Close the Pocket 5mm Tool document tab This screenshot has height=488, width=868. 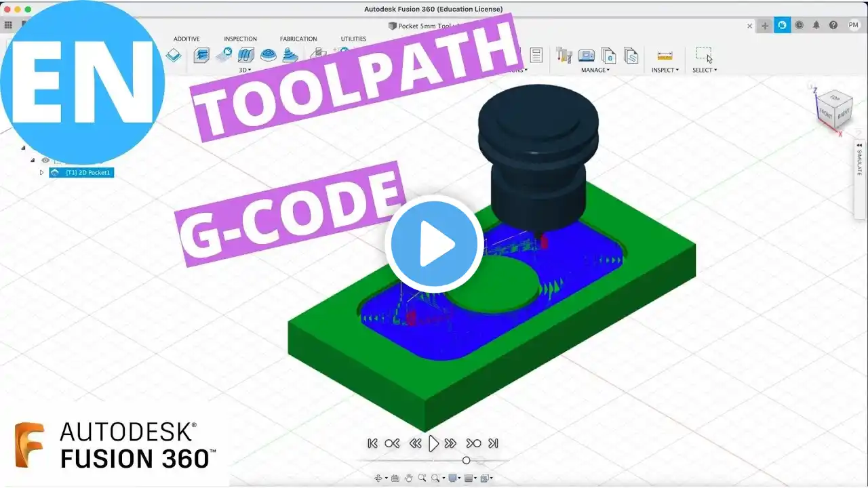point(749,26)
